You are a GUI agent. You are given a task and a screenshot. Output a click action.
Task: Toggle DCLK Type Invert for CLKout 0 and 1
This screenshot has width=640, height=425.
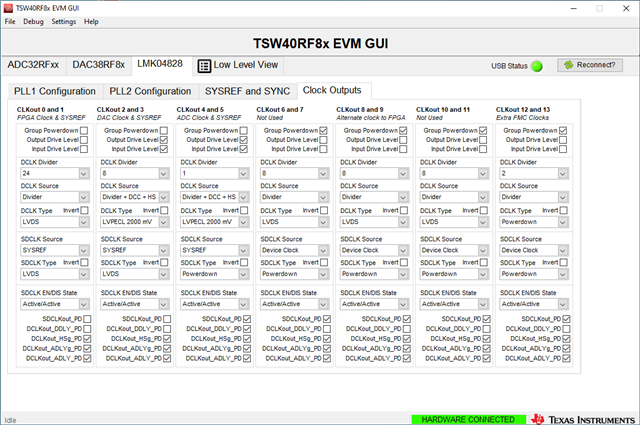coord(84,211)
